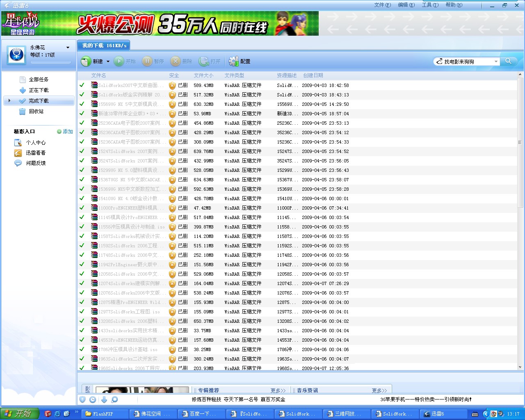Image resolution: width=525 pixels, height=420 pixels.
Task: Click the 回收站 recycle bin icon
Action: (x=23, y=112)
